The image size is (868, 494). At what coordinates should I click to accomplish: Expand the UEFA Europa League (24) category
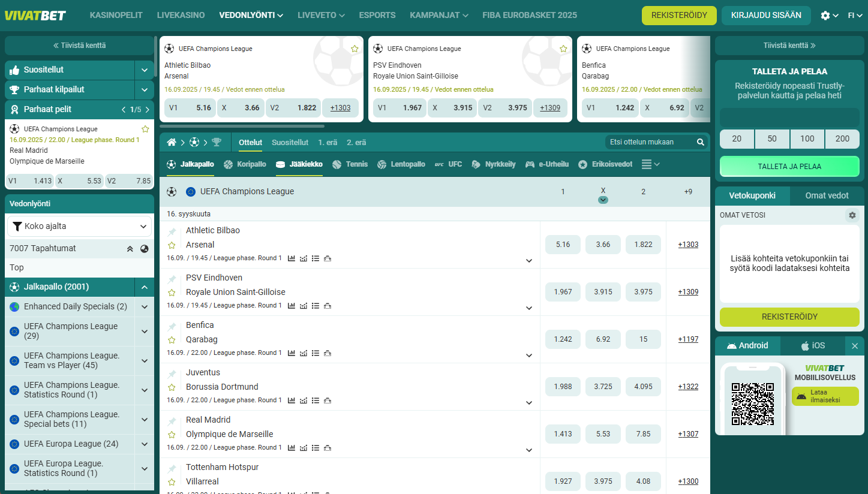tap(144, 444)
